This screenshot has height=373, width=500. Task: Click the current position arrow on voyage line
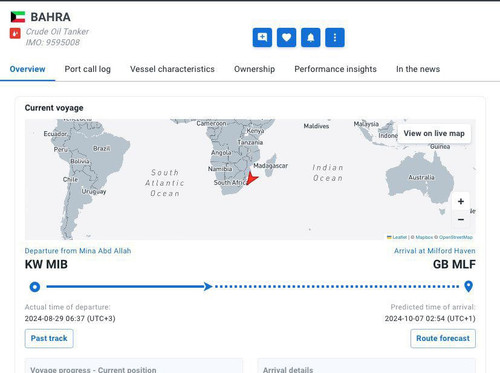click(208, 286)
